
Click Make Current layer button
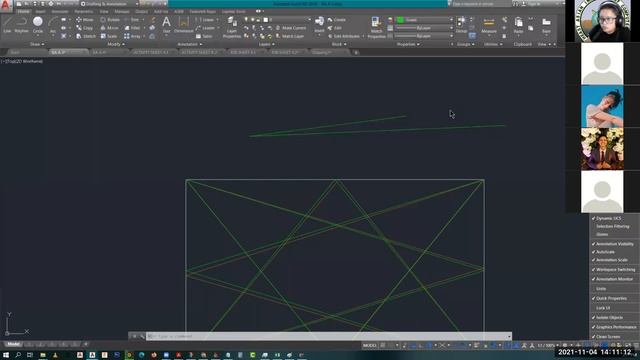coord(291,28)
